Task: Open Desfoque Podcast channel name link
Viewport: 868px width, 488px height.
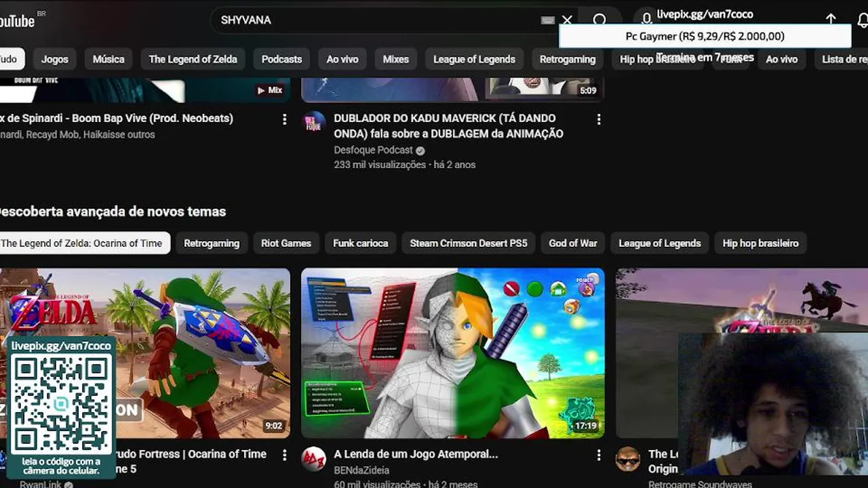Action: tap(373, 150)
